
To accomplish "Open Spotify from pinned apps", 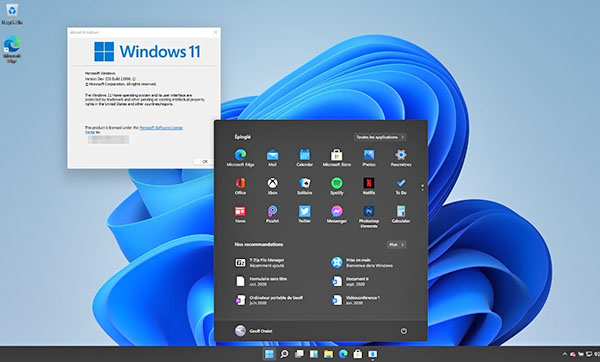I will [337, 186].
